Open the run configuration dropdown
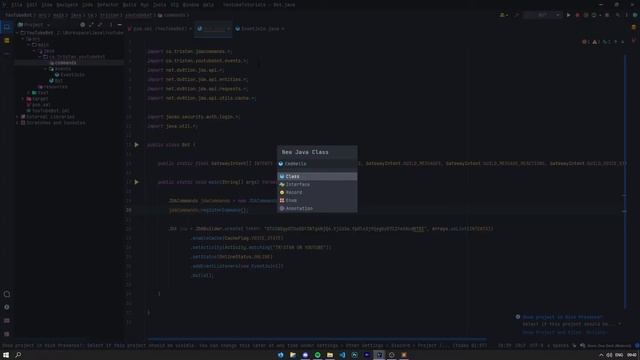The height and width of the screenshot is (360, 640). point(542,15)
